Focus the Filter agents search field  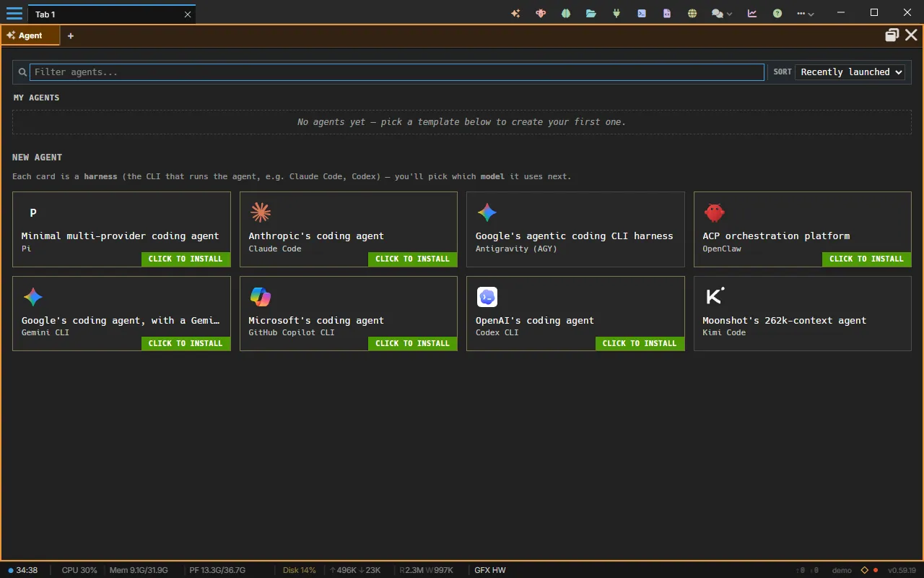click(396, 72)
